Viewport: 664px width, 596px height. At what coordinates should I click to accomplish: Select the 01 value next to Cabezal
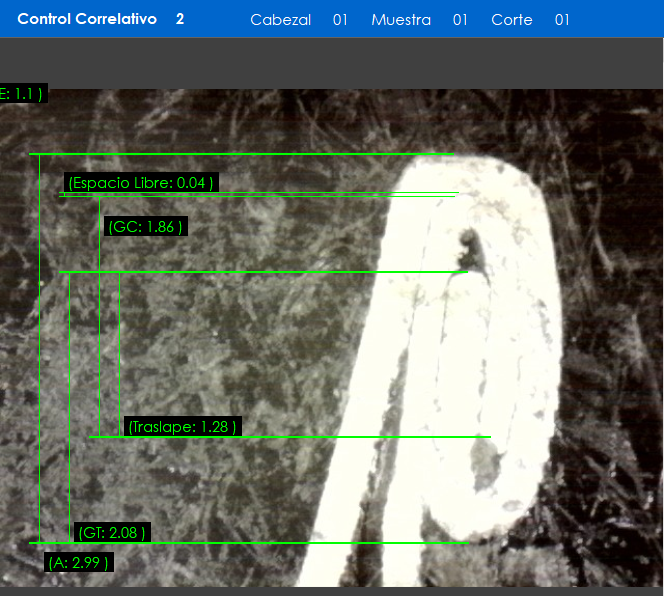click(x=340, y=20)
